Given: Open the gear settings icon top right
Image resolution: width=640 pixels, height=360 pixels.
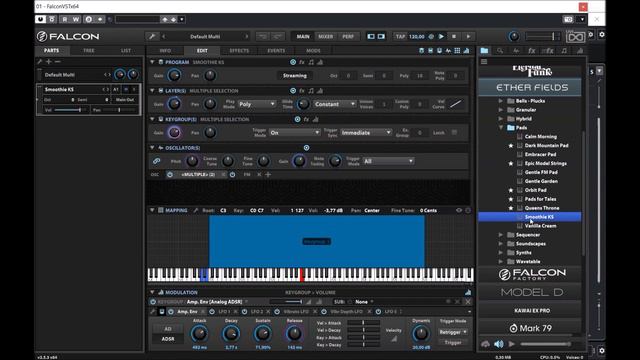Looking at the screenshot, I should point(602,35).
